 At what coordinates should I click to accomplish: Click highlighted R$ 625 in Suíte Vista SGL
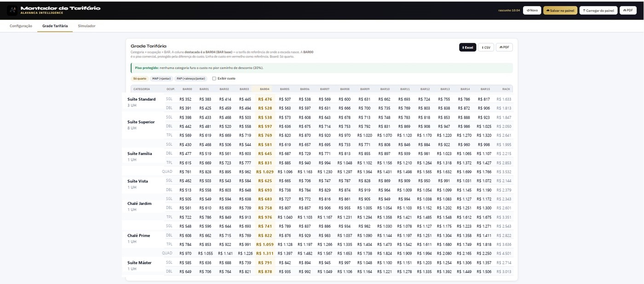265,181
